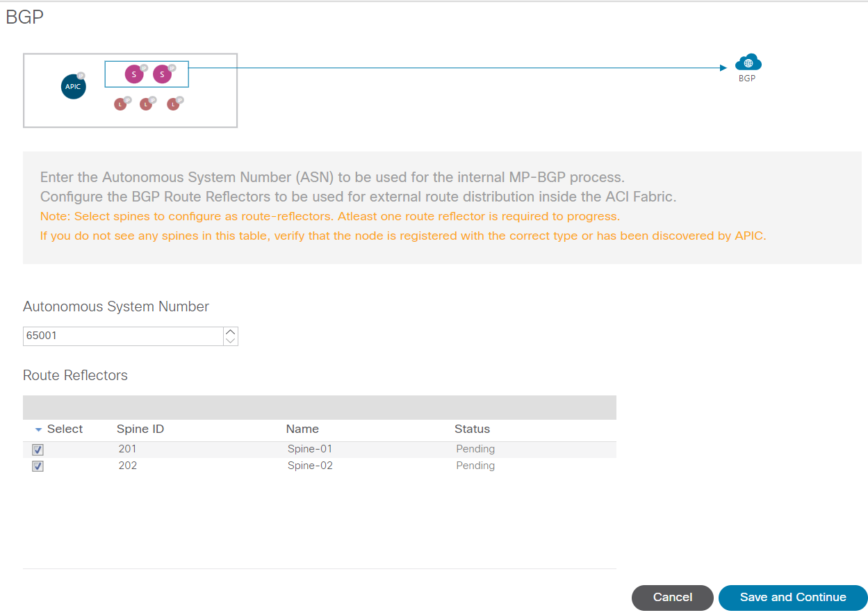
Task: Click the rightmost leaf L node icon
Action: click(173, 104)
